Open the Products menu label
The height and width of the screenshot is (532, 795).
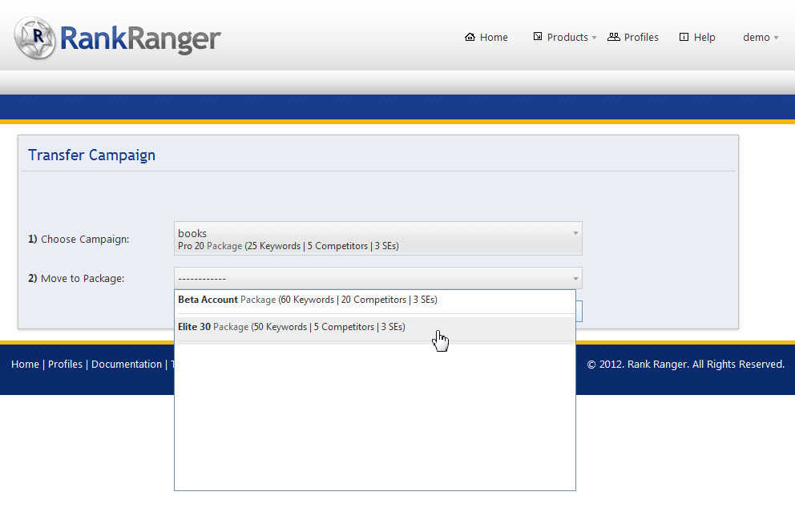[567, 37]
